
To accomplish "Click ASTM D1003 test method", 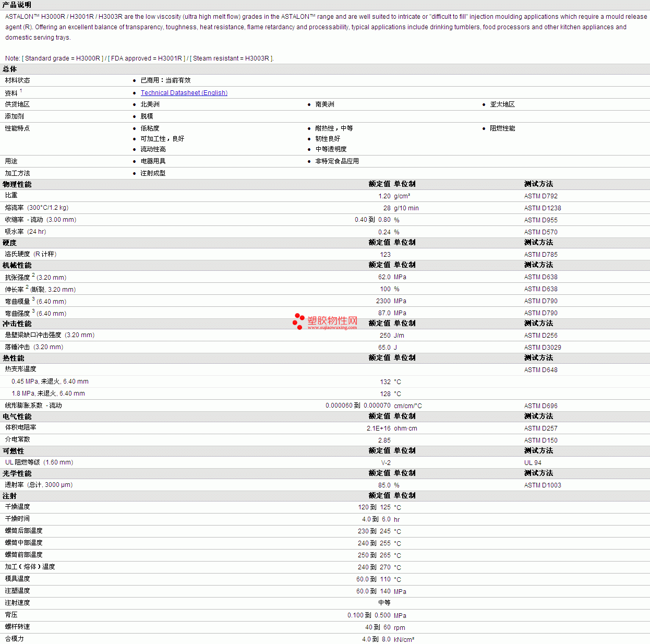I will pyautogui.click(x=543, y=485).
